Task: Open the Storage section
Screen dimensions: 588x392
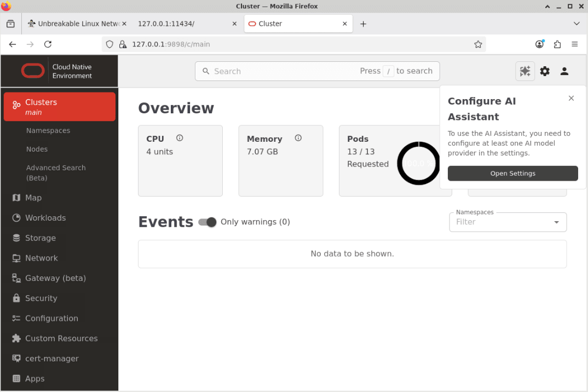Action: tap(41, 238)
